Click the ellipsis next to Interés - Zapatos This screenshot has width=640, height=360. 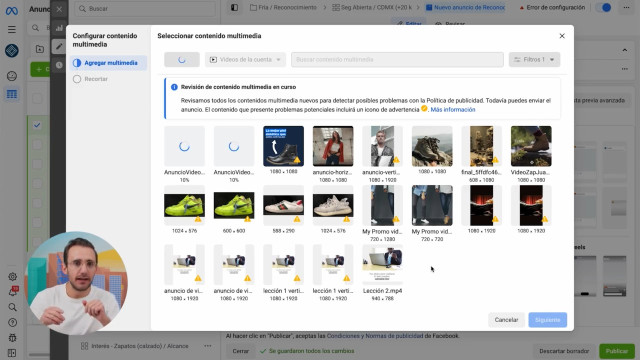click(x=208, y=346)
